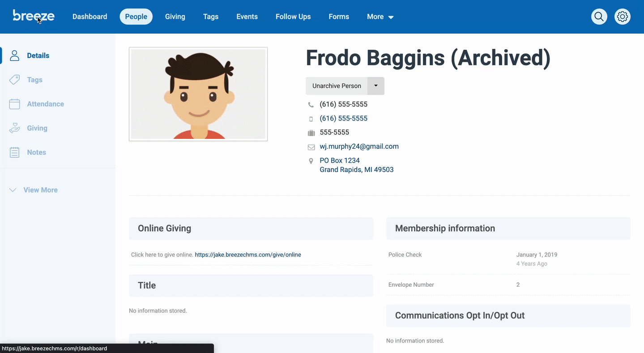Select Notes text in sidebar
The height and width of the screenshot is (353, 644).
[x=36, y=152]
